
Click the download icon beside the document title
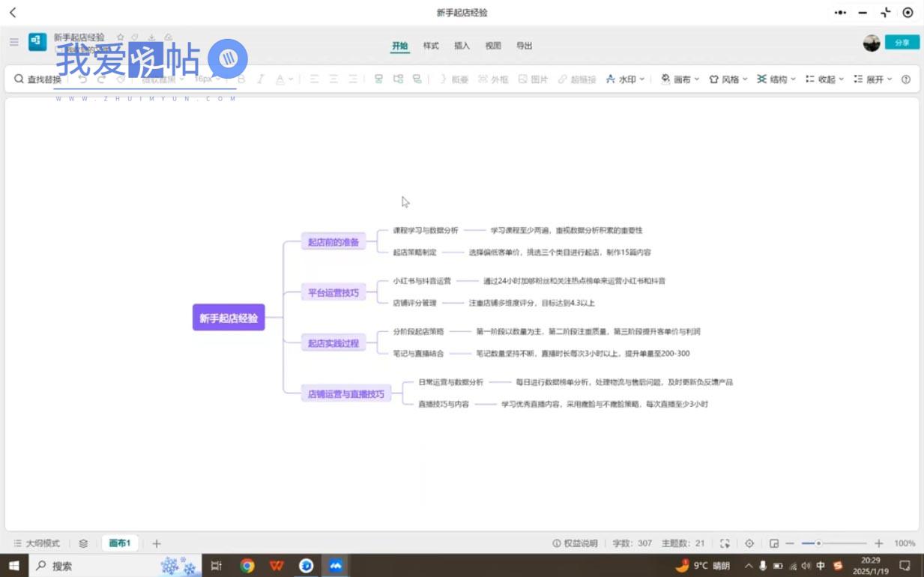[x=151, y=37]
